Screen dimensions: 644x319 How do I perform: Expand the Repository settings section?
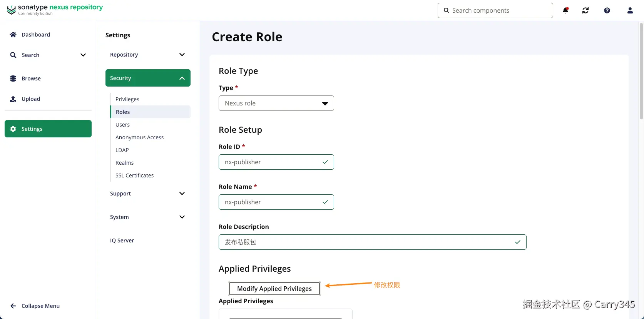(x=182, y=55)
